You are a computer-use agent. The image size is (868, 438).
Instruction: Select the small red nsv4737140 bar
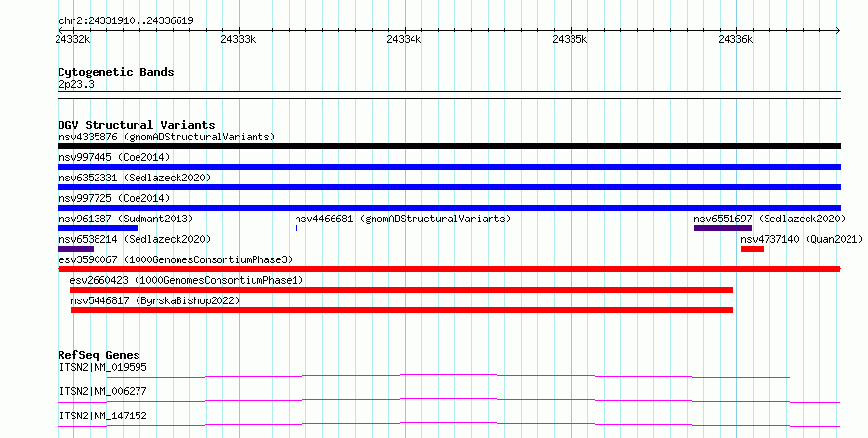[752, 249]
